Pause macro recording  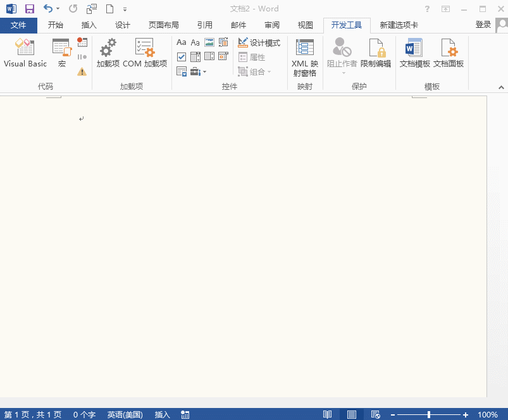pos(82,57)
